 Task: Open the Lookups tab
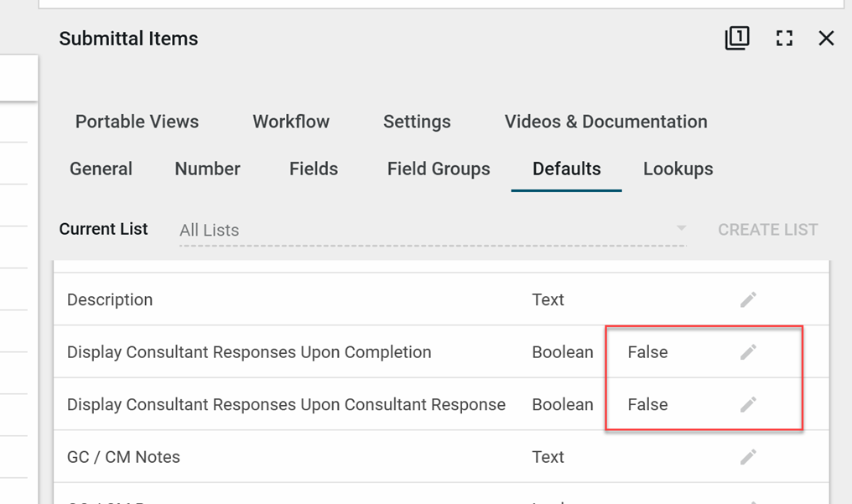coord(678,169)
